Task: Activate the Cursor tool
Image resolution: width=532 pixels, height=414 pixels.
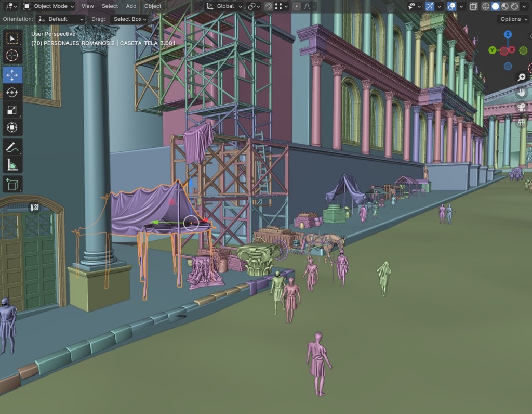Action: click(x=11, y=56)
